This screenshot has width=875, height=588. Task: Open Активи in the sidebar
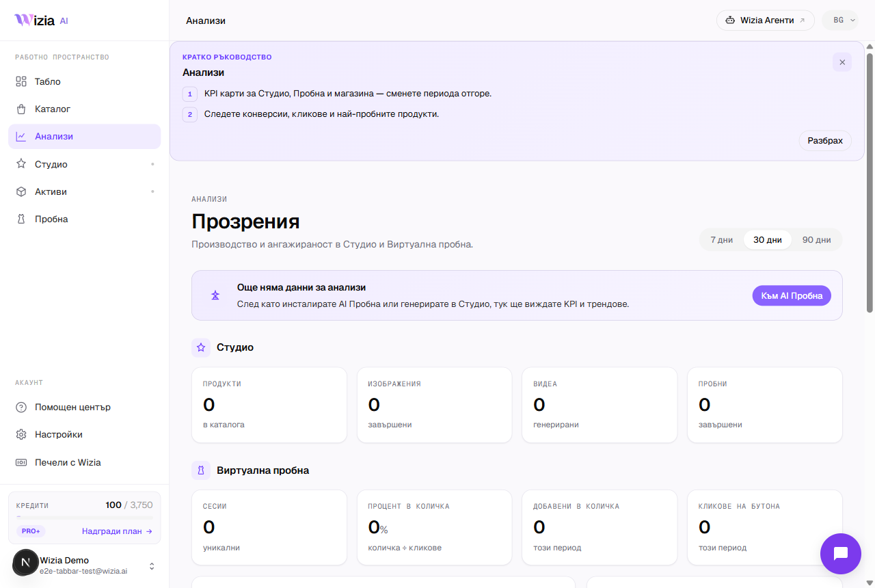click(85, 191)
